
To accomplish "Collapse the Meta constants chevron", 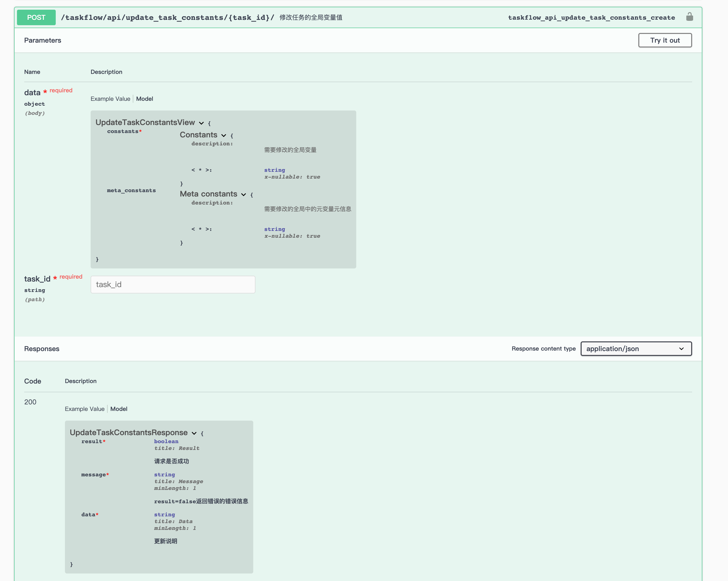I will click(244, 195).
